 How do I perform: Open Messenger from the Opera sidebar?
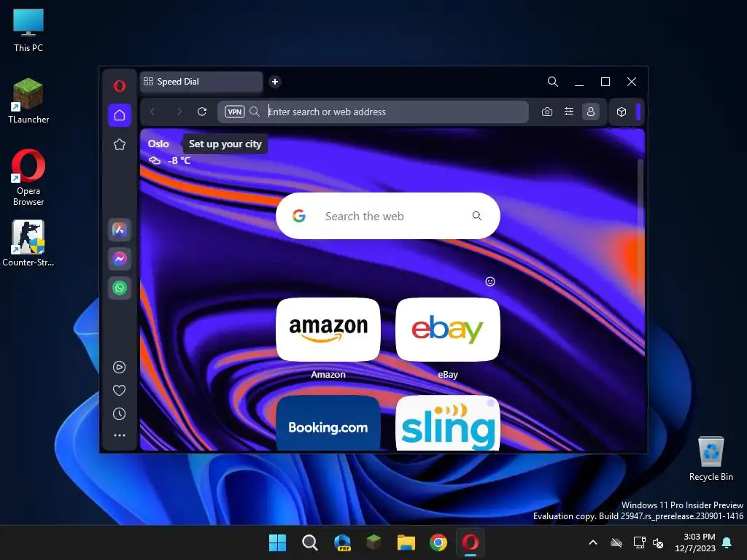(120, 259)
